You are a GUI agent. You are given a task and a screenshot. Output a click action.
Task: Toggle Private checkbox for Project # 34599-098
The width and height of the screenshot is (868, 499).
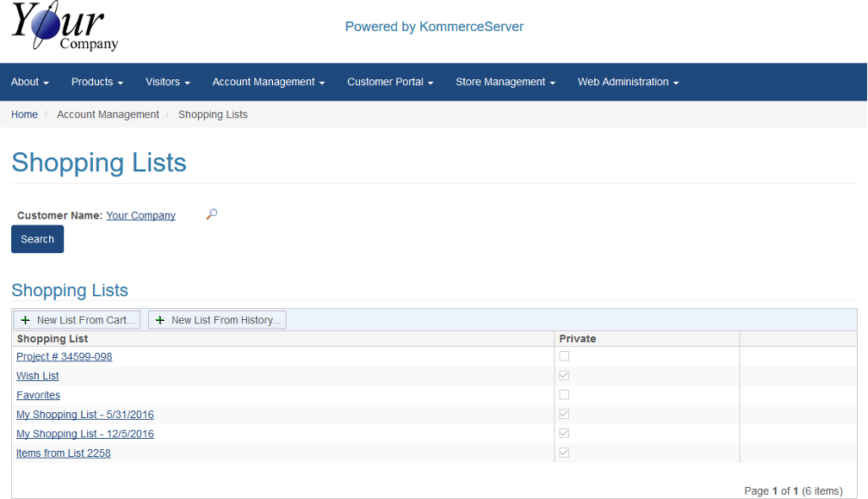(x=564, y=356)
